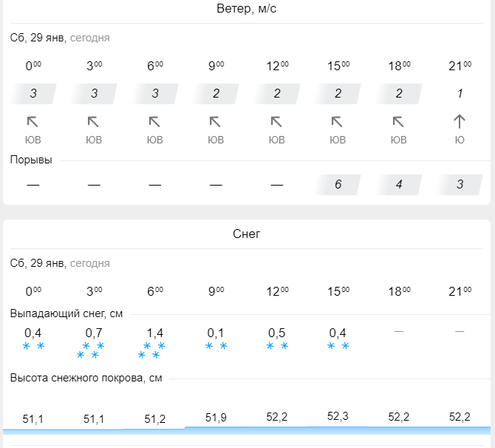495x448 pixels.
Task: Click gust value 3 at 21:00
Action: coord(460,184)
